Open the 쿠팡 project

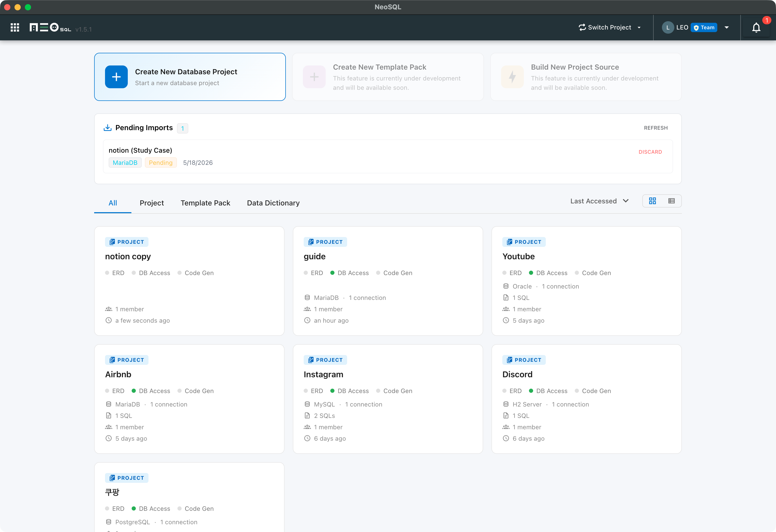click(x=189, y=497)
